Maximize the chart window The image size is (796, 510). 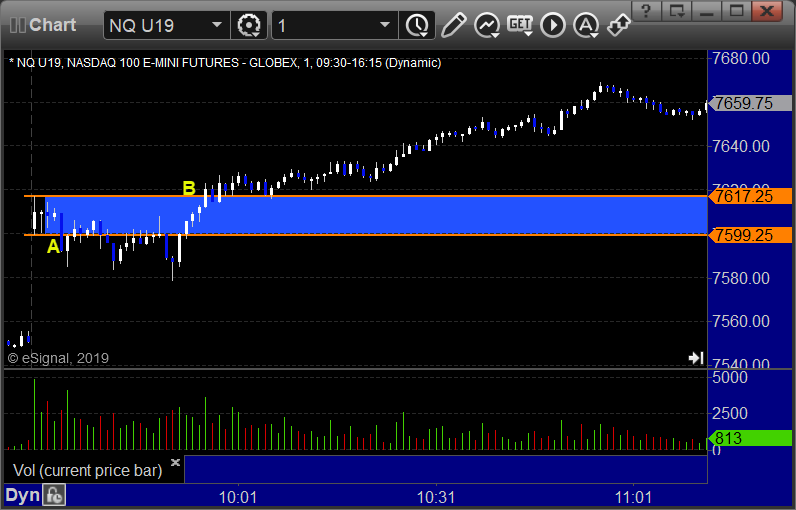[737, 11]
